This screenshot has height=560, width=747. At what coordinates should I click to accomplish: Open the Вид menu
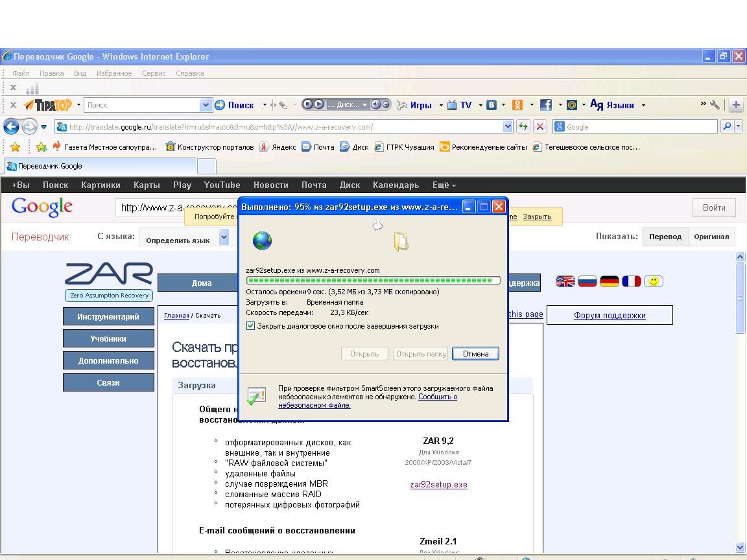click(x=80, y=73)
